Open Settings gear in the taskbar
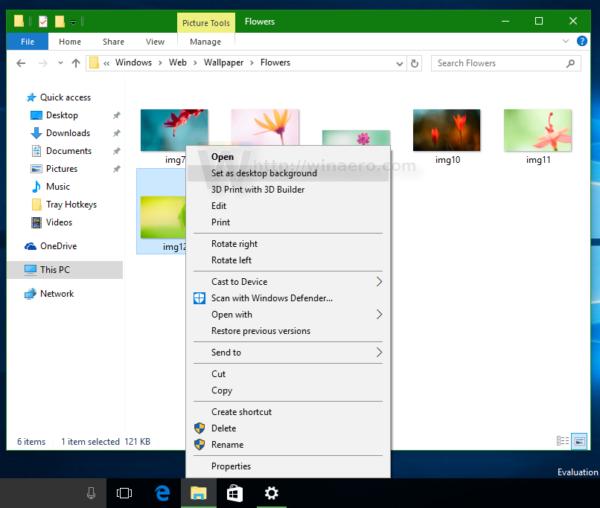Viewport: 600px width, 508px height. [x=271, y=493]
